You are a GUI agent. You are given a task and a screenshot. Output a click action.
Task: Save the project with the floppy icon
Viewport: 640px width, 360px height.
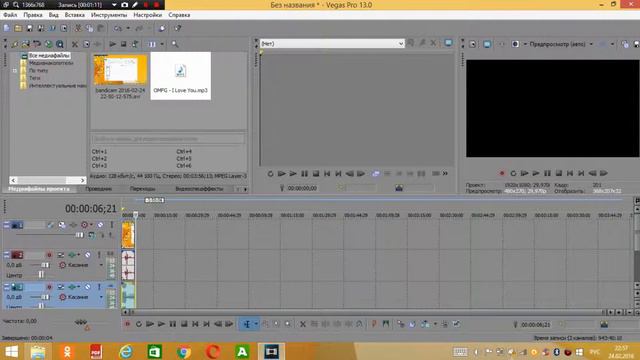tap(29, 28)
